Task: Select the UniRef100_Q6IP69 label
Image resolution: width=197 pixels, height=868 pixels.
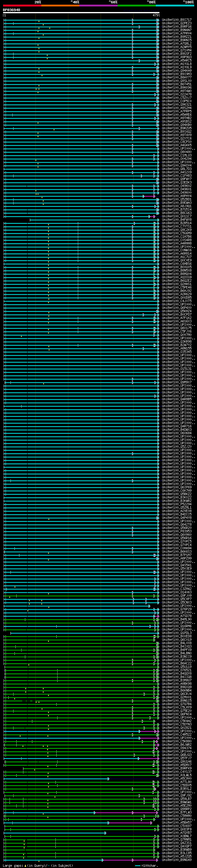Action: (177, 487)
